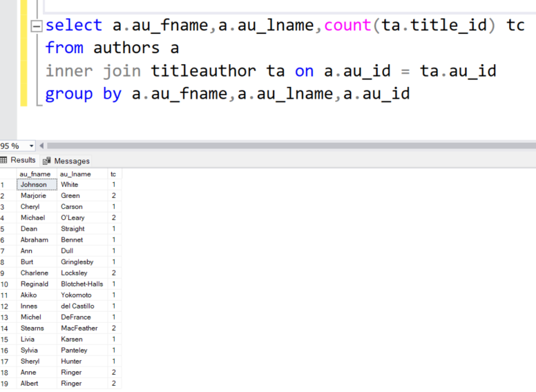Click the Johnson cell
Image resolution: width=536 pixels, height=392 pixels.
tap(37, 185)
